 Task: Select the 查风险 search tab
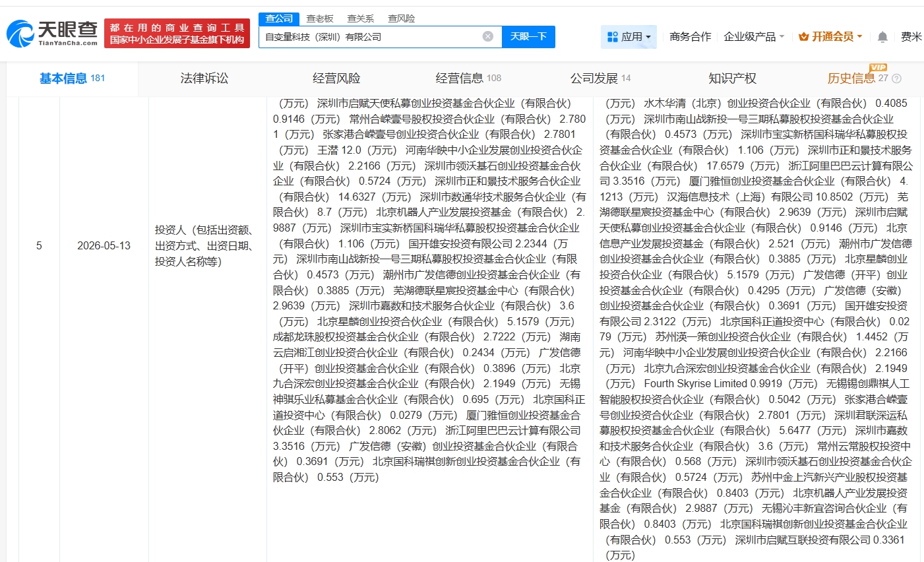coord(401,18)
